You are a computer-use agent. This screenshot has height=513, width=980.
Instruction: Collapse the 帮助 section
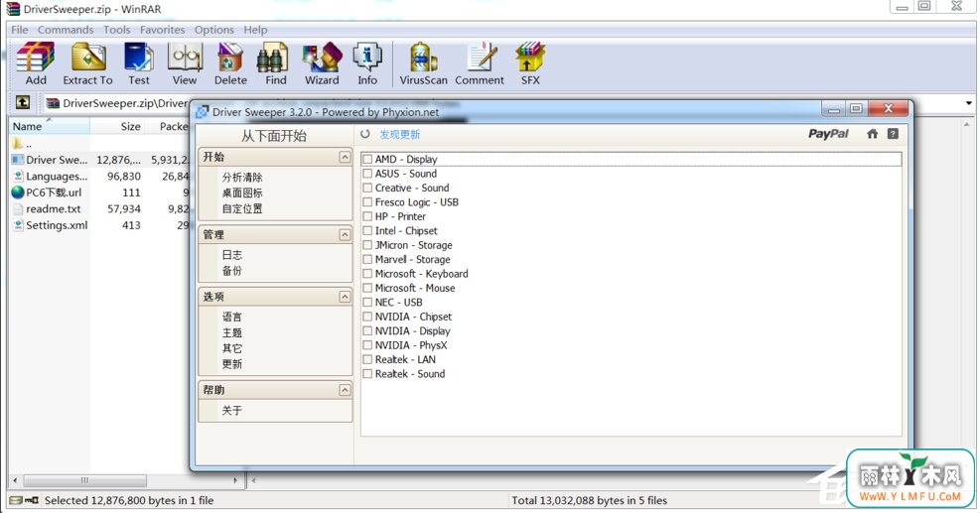click(345, 390)
